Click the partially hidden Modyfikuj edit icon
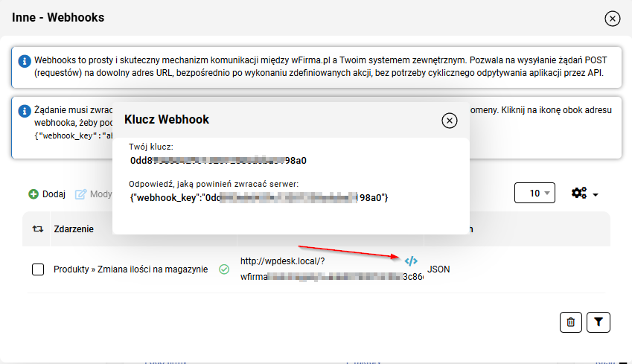Viewport: 632px width, 364px height. (80, 194)
